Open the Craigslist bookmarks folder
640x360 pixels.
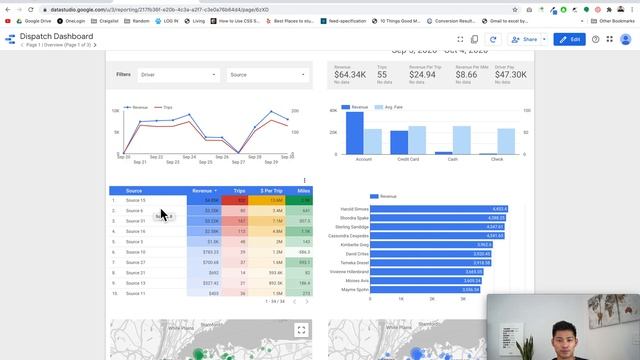[x=104, y=21]
